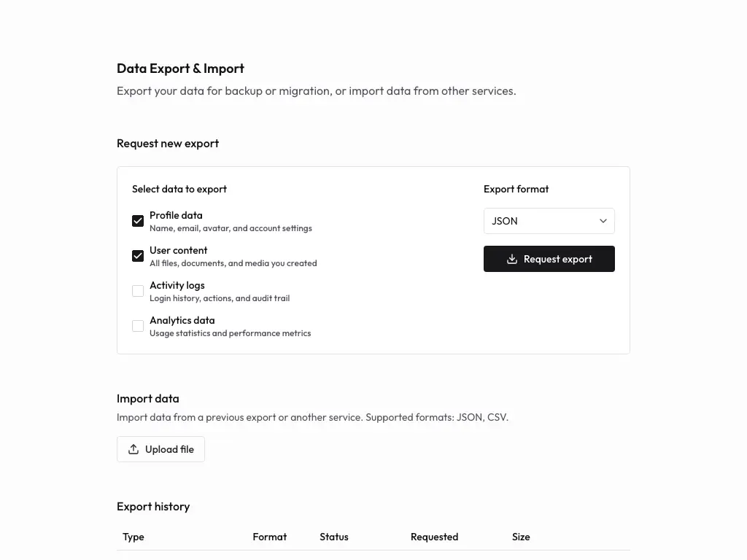Image resolution: width=747 pixels, height=560 pixels.
Task: Click the Requested column header
Action: [x=434, y=537]
